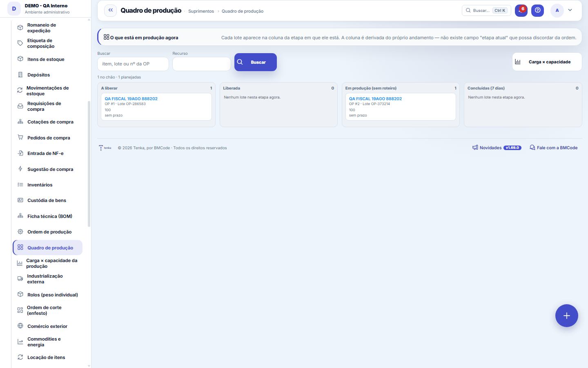
Task: Open notifications bell with 6 badge
Action: click(521, 10)
